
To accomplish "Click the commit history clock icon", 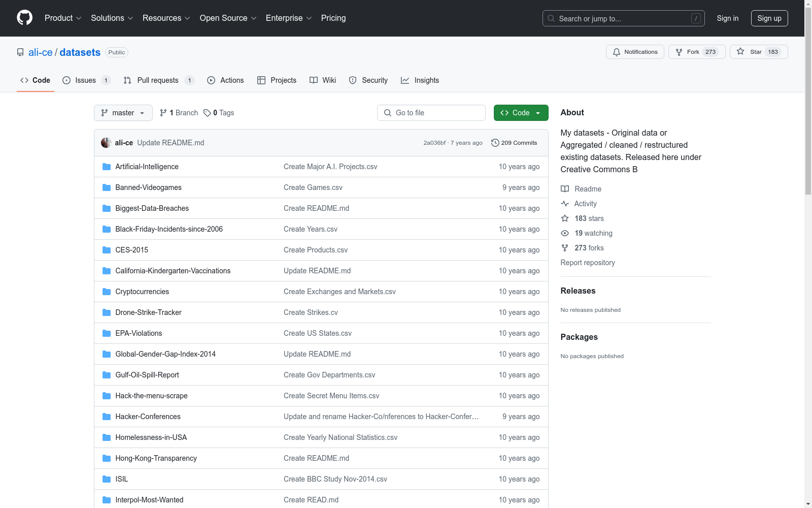I will 495,143.
